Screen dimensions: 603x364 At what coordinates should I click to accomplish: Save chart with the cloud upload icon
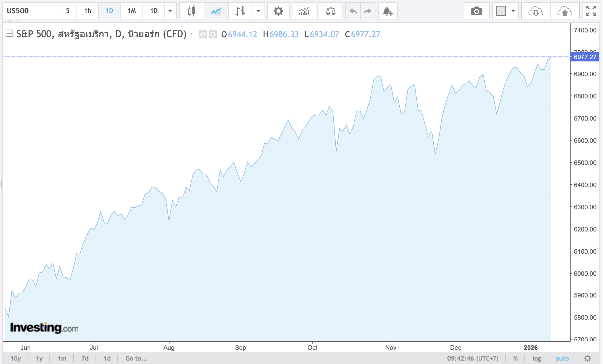565,11
